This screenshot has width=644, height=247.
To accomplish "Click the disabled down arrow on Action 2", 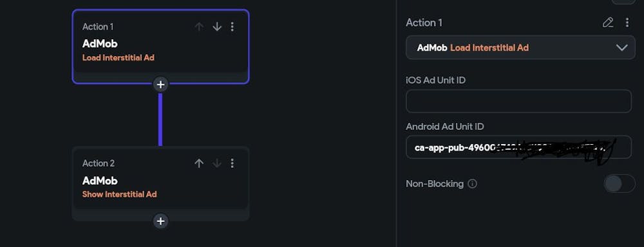I will (217, 163).
